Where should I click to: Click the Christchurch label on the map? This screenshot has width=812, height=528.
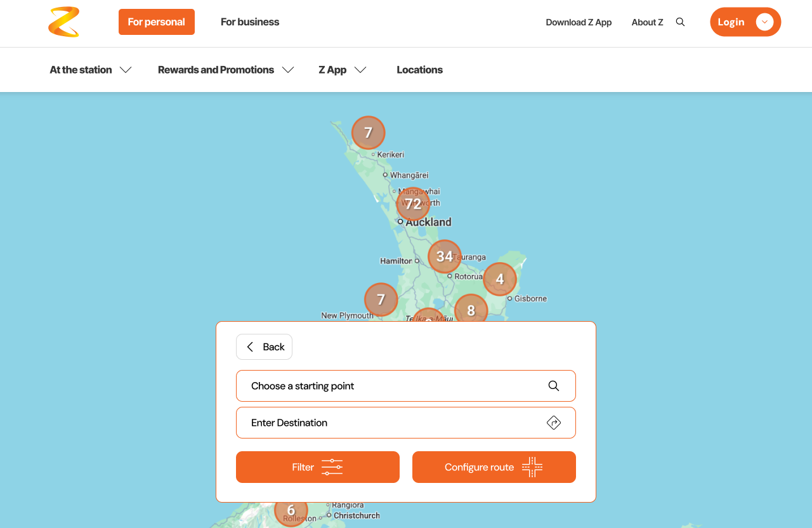(357, 515)
